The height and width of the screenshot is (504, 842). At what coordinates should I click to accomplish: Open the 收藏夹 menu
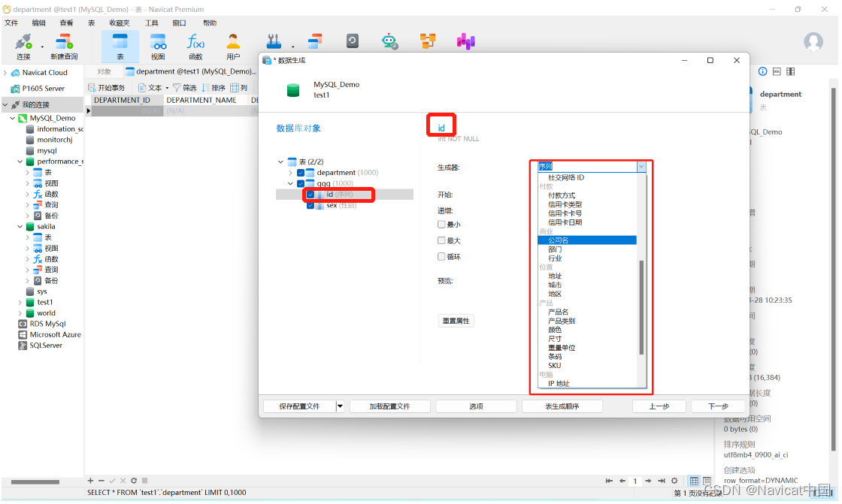click(x=120, y=23)
